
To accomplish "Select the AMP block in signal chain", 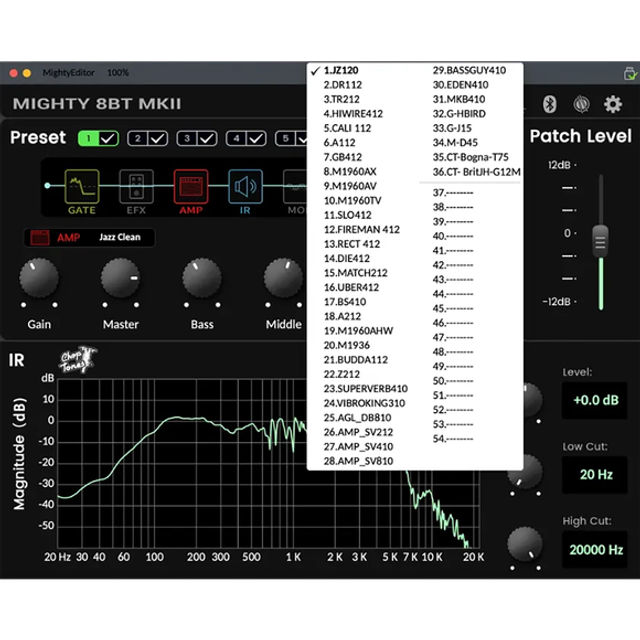I will pyautogui.click(x=190, y=187).
